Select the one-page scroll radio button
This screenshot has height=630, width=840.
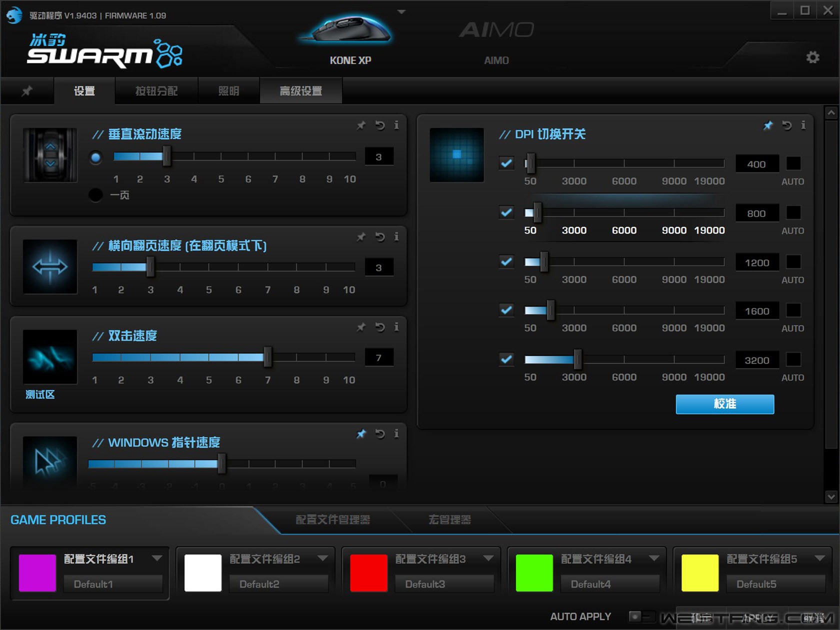pos(95,194)
